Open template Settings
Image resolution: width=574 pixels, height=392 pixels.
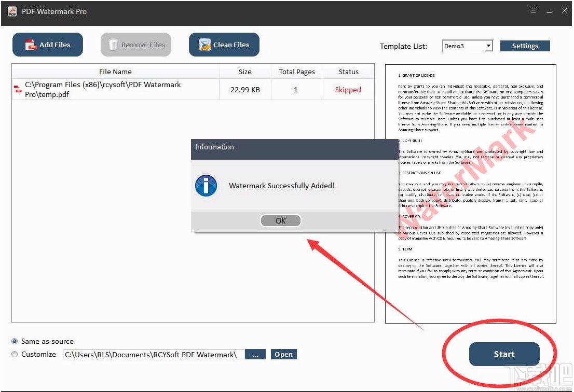pyautogui.click(x=525, y=46)
